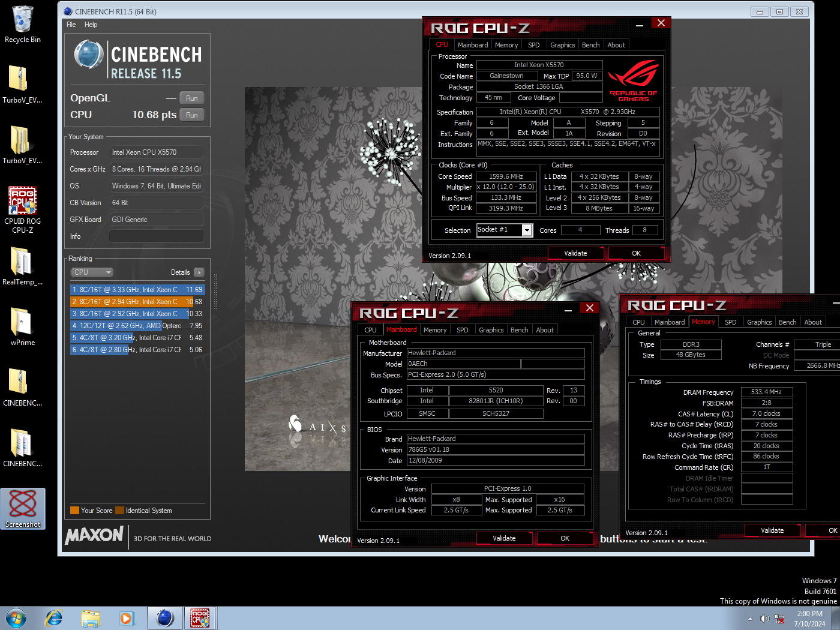Viewport: 840px width, 630px height.
Task: Switch to Memory tab in top CPU-Z
Action: click(506, 45)
